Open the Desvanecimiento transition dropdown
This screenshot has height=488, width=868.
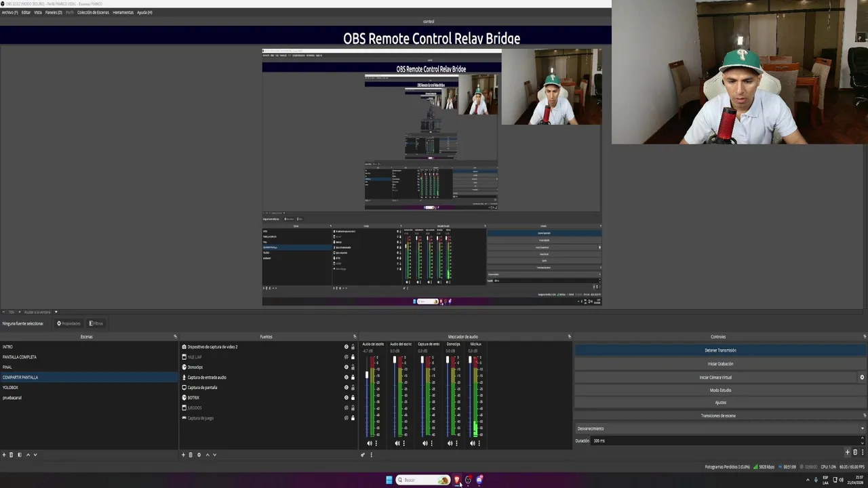[720, 428]
